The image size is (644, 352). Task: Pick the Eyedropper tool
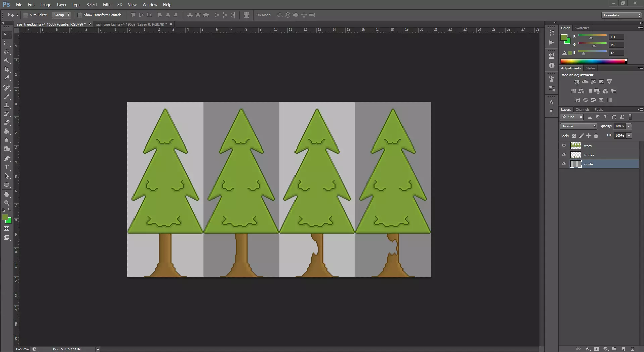(x=7, y=78)
